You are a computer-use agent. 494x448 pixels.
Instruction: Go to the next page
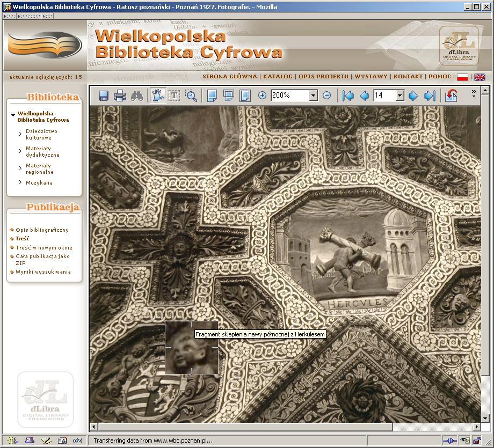point(413,96)
